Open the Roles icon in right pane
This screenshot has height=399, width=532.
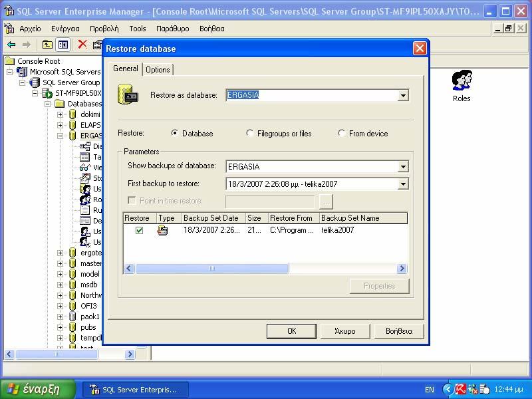point(462,80)
